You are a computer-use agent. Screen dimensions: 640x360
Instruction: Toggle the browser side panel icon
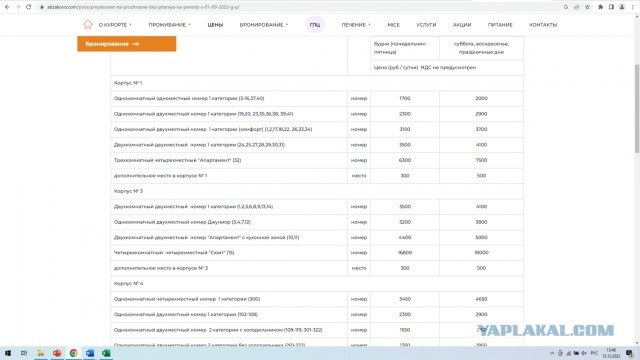click(x=611, y=7)
